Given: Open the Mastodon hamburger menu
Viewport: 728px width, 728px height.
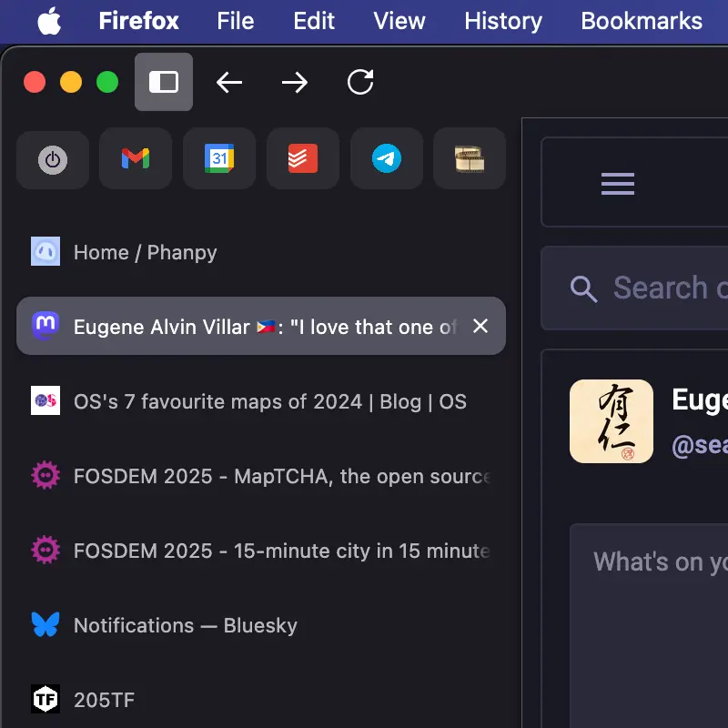Looking at the screenshot, I should 617,184.
